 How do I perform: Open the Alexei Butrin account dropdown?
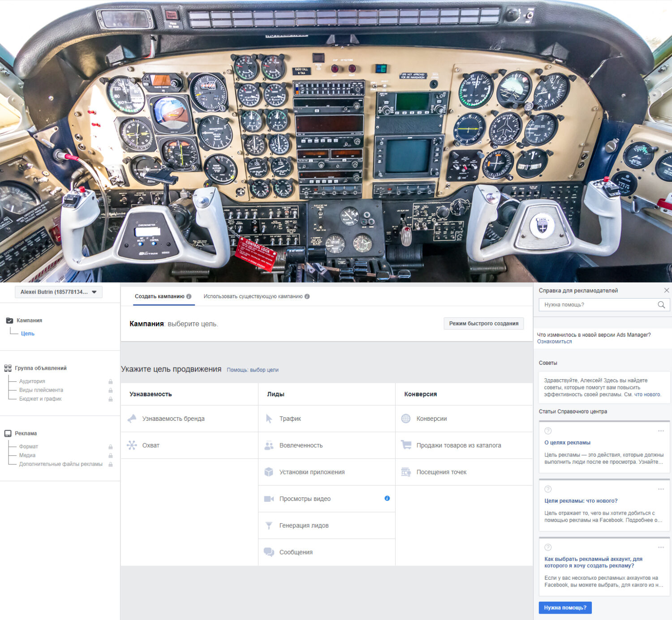pos(59,292)
